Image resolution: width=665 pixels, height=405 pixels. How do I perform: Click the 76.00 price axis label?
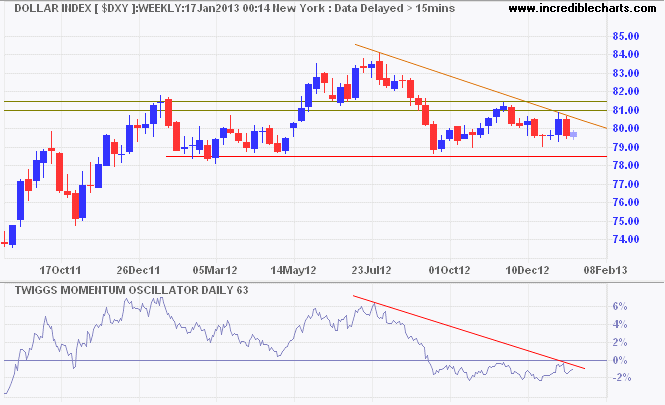[626, 202]
